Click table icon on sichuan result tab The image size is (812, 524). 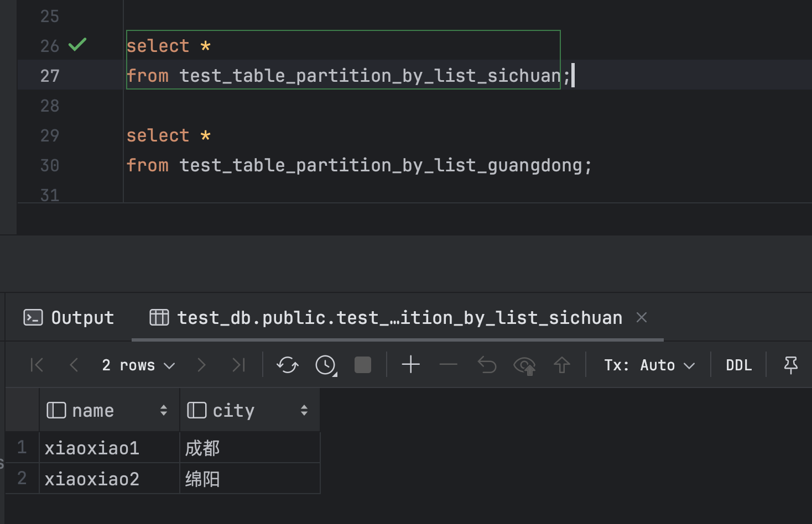pyautogui.click(x=159, y=317)
